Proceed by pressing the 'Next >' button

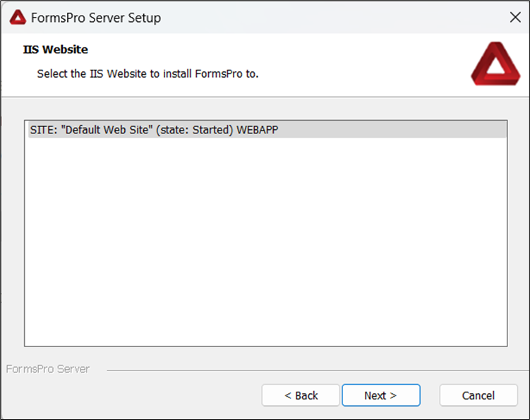[x=380, y=395]
